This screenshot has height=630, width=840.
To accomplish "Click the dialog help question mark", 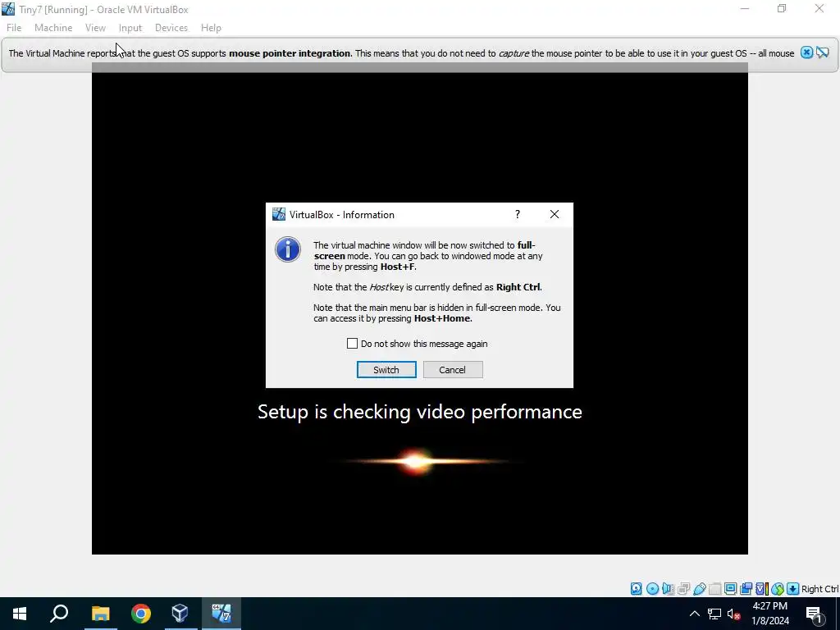I will [x=518, y=214].
